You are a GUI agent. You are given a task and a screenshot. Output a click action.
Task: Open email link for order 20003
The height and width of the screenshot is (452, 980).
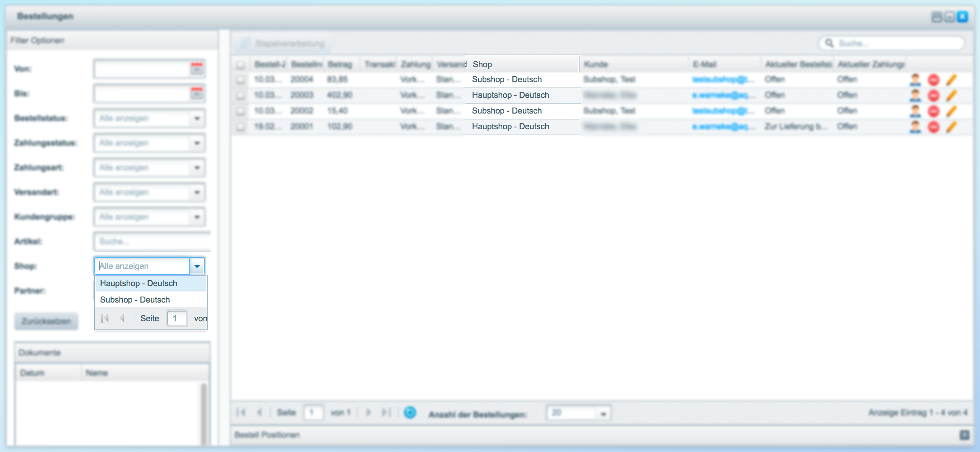(x=723, y=95)
